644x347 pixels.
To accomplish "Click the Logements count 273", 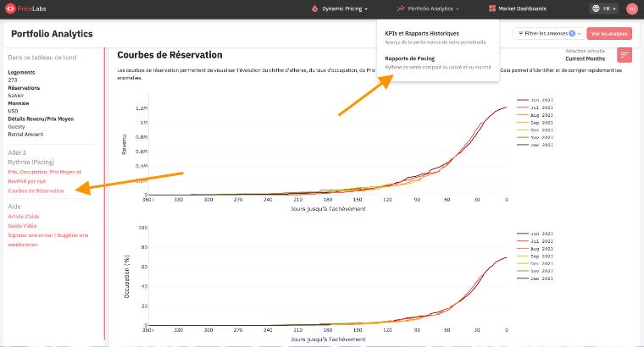I will [x=13, y=80].
